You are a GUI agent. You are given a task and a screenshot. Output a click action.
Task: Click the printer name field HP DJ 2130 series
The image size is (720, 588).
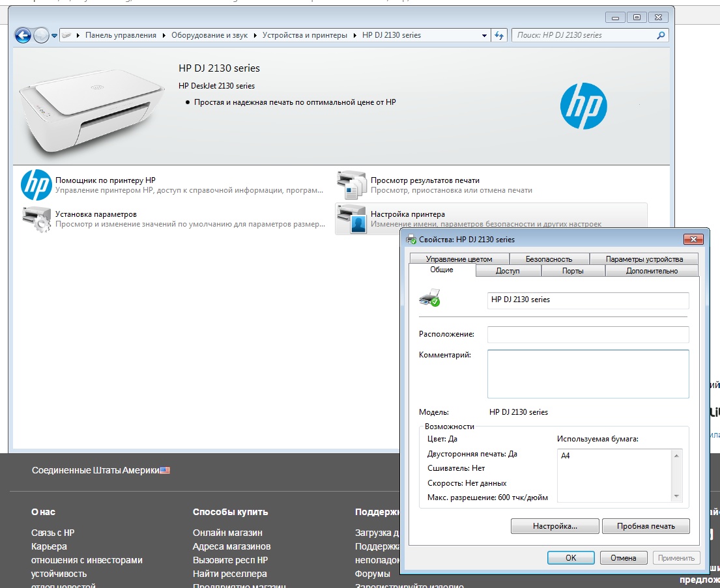(588, 300)
